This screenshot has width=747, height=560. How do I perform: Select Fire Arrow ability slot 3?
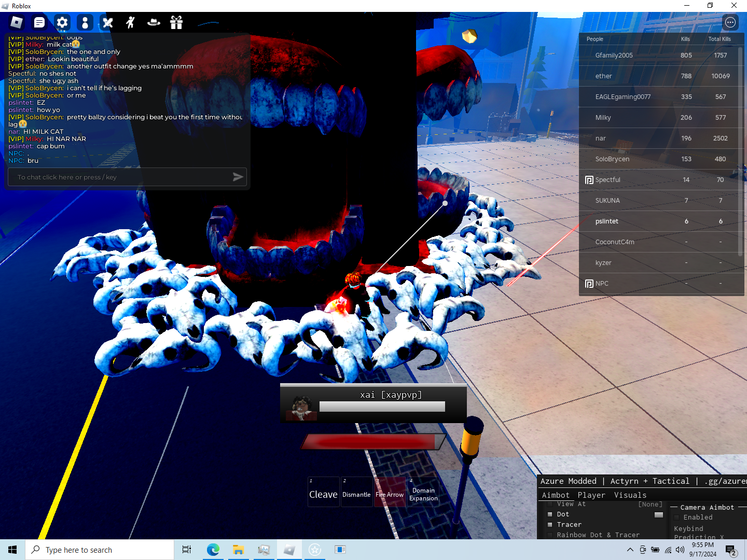point(390,492)
